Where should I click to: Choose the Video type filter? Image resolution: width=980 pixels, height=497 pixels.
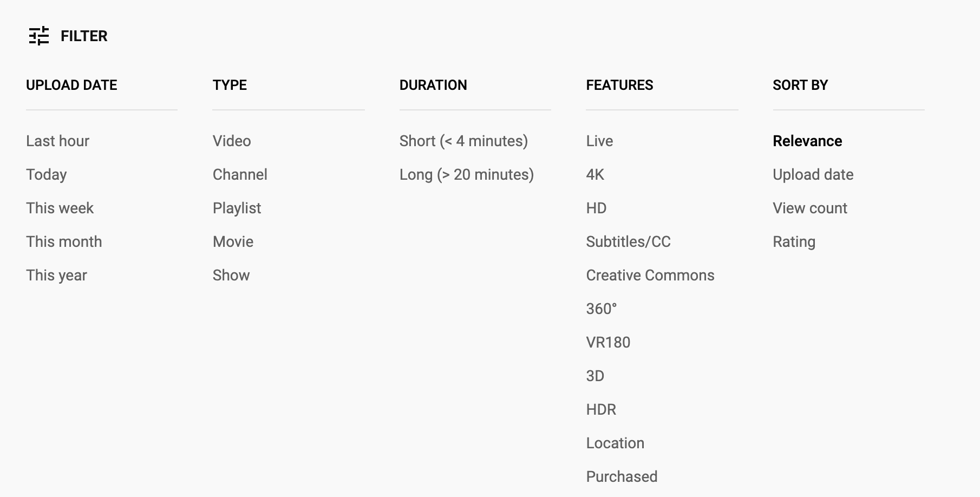[232, 141]
